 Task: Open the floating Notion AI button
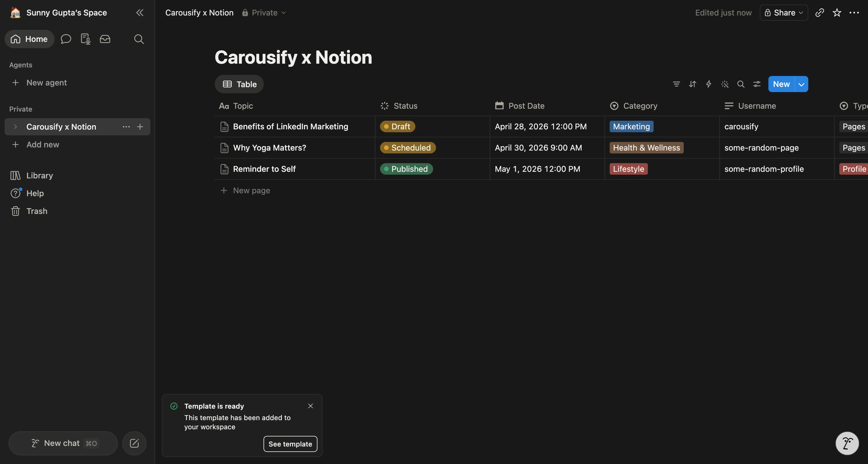click(847, 443)
